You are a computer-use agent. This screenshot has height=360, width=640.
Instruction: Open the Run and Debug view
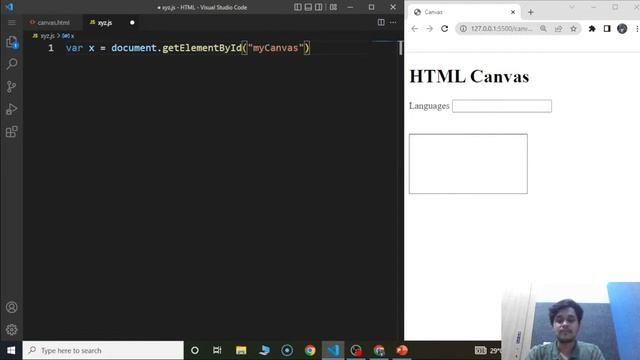pos(11,109)
